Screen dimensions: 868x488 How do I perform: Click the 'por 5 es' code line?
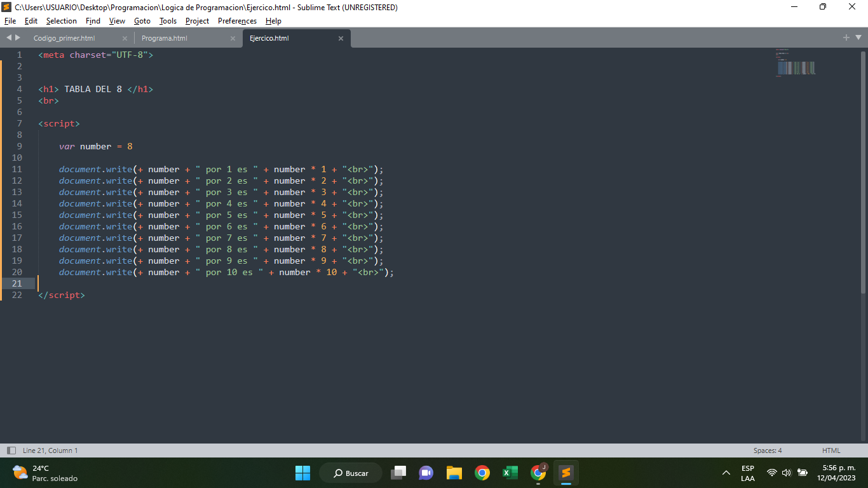click(222, 215)
